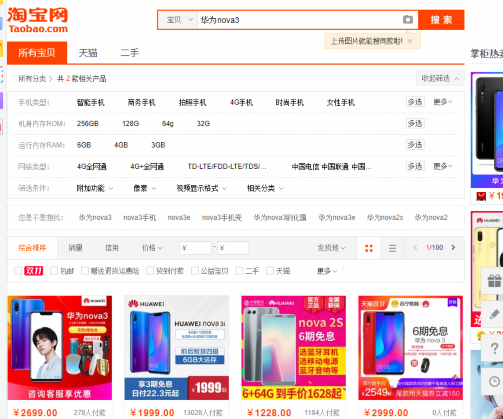Viewport: 503px width, 419px height.
Task: Open the 价格 sort dropdown
Action: coord(152,248)
